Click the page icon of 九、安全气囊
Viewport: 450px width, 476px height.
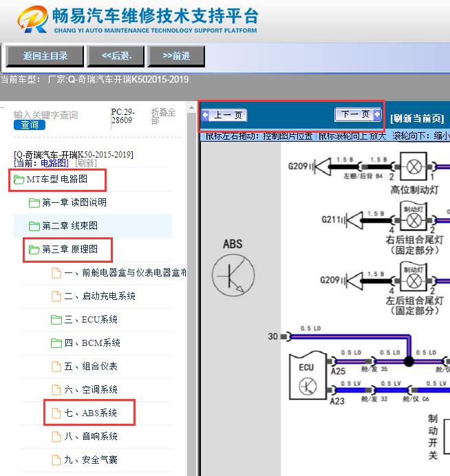tap(56, 460)
